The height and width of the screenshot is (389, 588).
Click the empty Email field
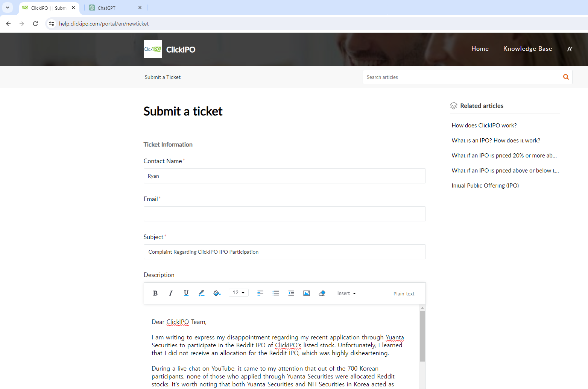(284, 214)
